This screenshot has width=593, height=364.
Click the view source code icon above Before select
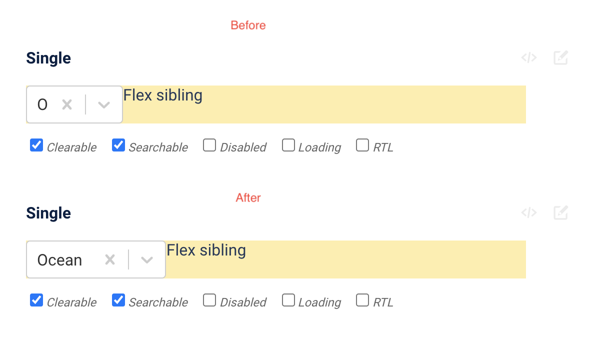pos(529,57)
